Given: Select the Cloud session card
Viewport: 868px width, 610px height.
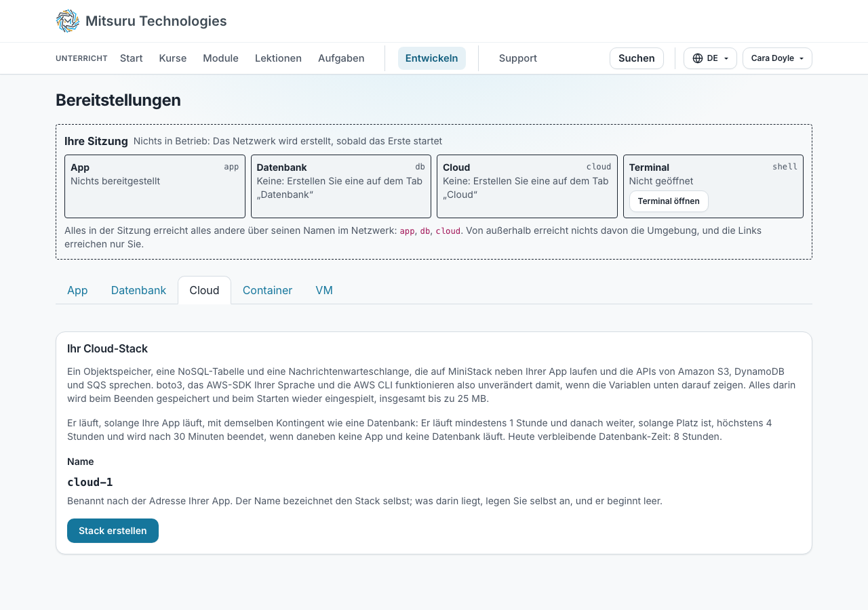Looking at the screenshot, I should click(x=527, y=186).
